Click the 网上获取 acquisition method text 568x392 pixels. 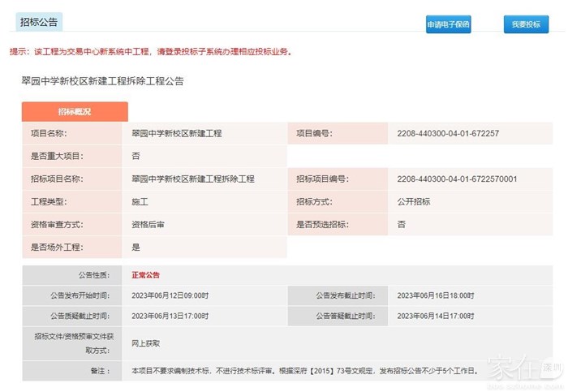click(146, 343)
